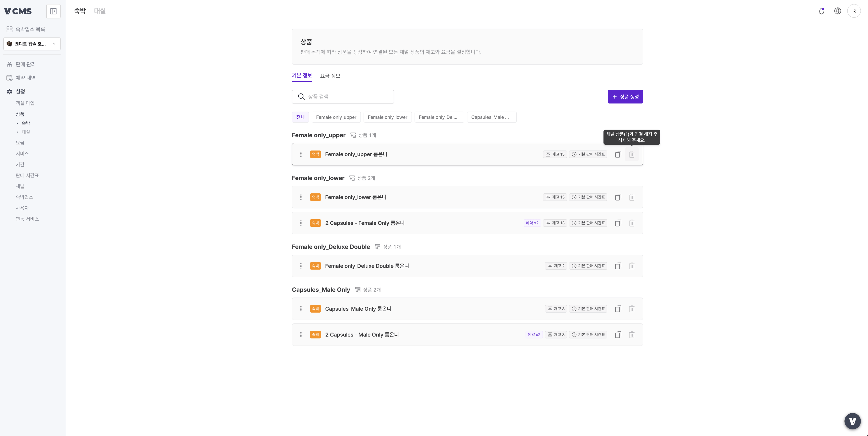
Task: Go to 숙박업소 settings
Action: click(24, 197)
